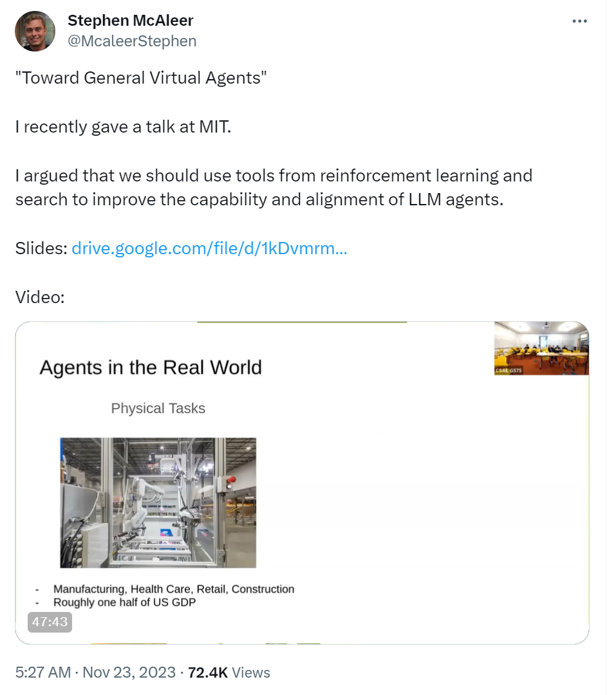Image resolution: width=616 pixels, height=695 pixels.
Task: Click the Nov 23, 2023 date
Action: (129, 672)
